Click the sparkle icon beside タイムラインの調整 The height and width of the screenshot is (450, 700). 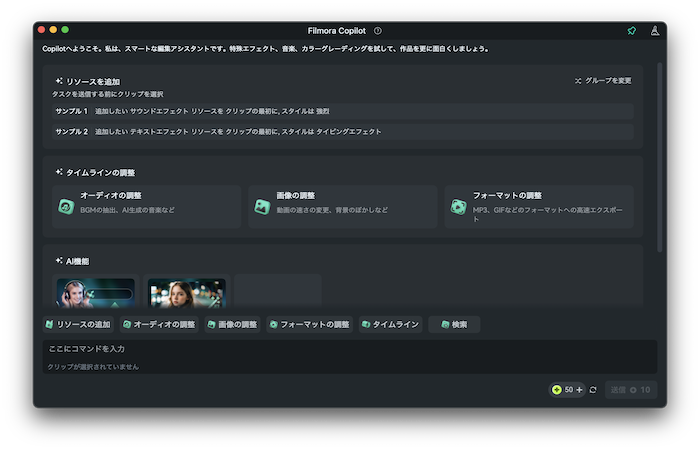[x=59, y=172]
